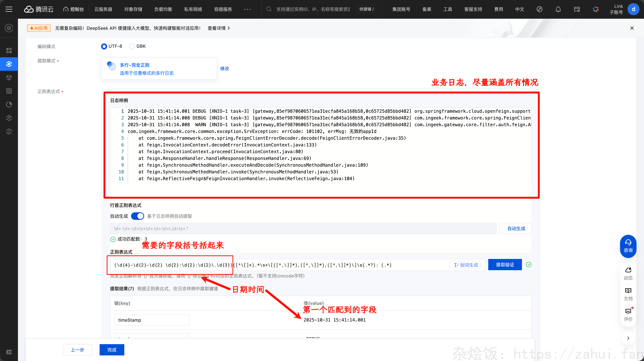Screen dimensions: 644x361
Task: Click the notification bell icon
Action: coord(558,9)
